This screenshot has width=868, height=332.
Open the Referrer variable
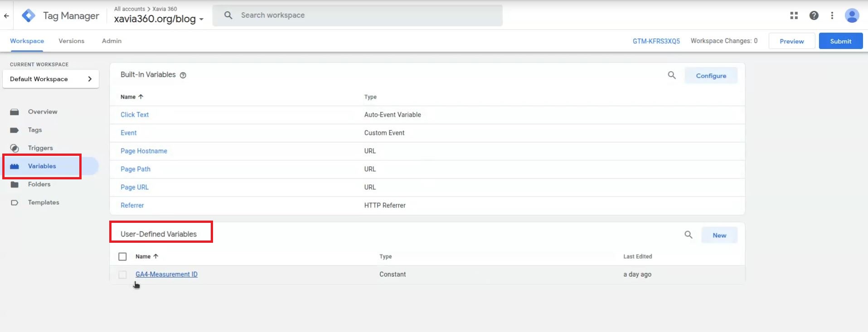[x=132, y=205]
